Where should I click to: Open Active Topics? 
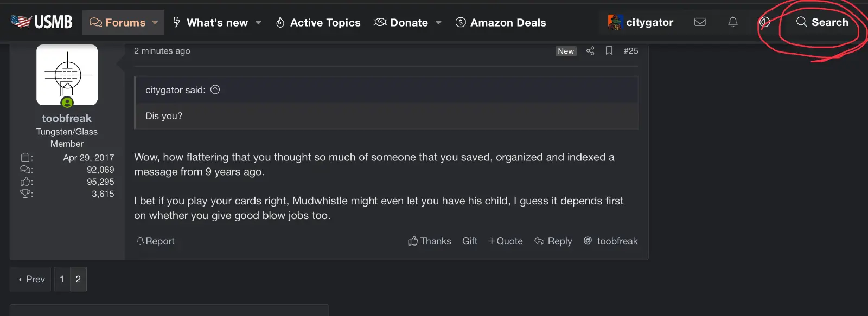coord(318,23)
